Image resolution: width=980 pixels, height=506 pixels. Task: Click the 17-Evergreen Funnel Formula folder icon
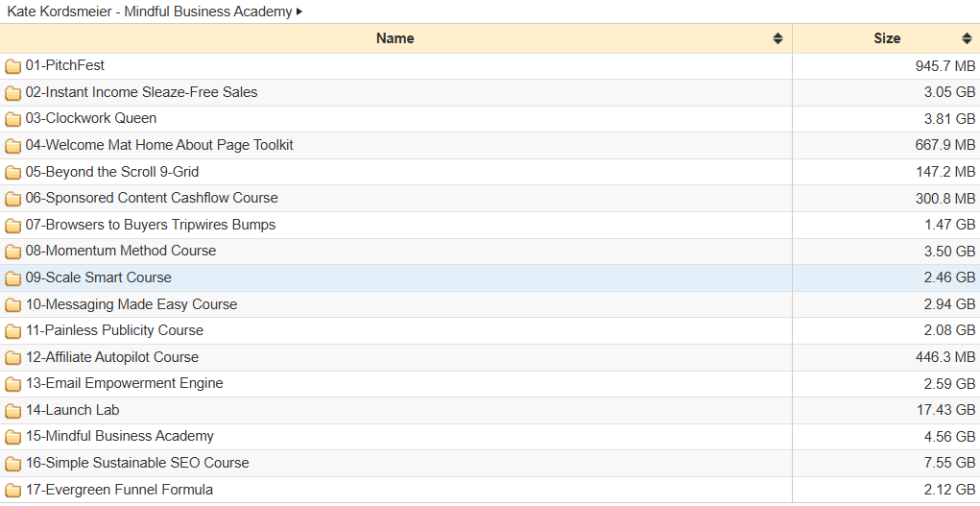[12, 491]
